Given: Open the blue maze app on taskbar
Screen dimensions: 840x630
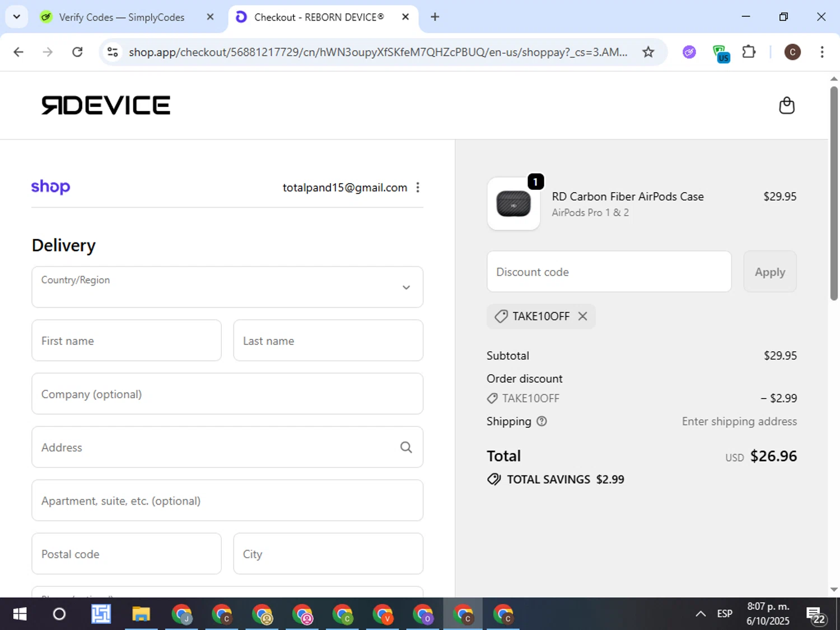Looking at the screenshot, I should pos(101,614).
